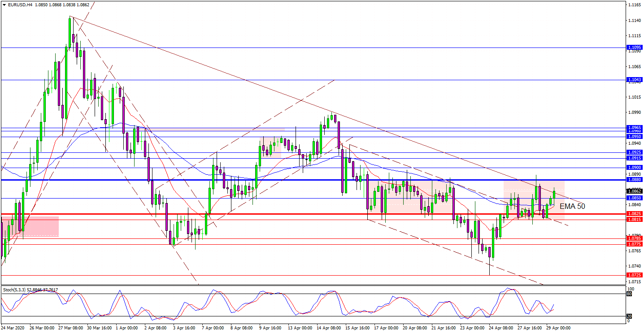Click the 1.0900 blue price label
The height and width of the screenshot is (333, 644).
click(634, 168)
